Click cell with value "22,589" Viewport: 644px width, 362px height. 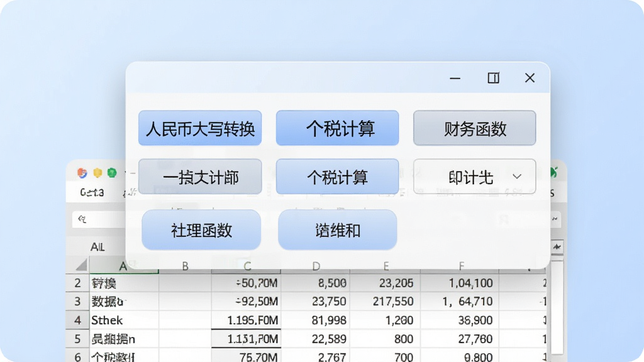coord(316,339)
